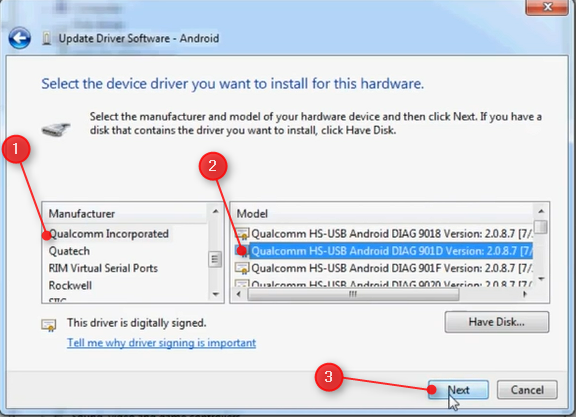This screenshot has height=417, width=576.
Task: Click Model list vertical scrollbar thumb
Action: click(x=541, y=227)
